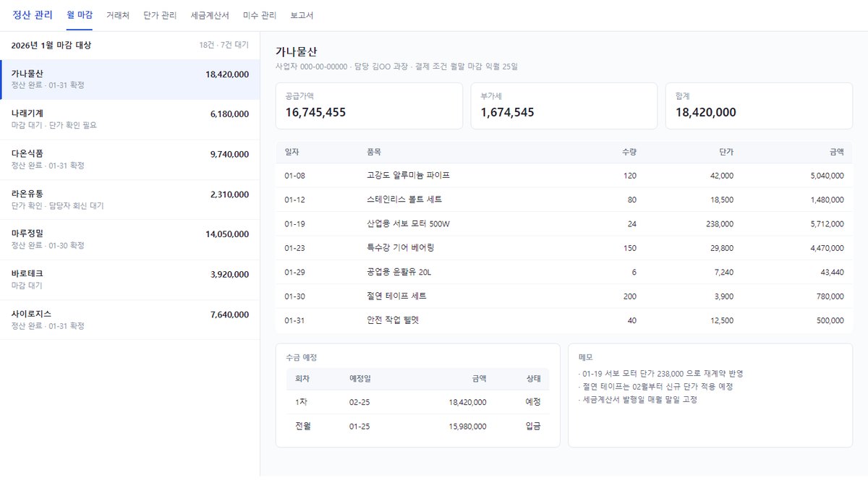The height and width of the screenshot is (483, 868).
Task: Click the 부가세 1,674,545 card
Action: tap(564, 106)
